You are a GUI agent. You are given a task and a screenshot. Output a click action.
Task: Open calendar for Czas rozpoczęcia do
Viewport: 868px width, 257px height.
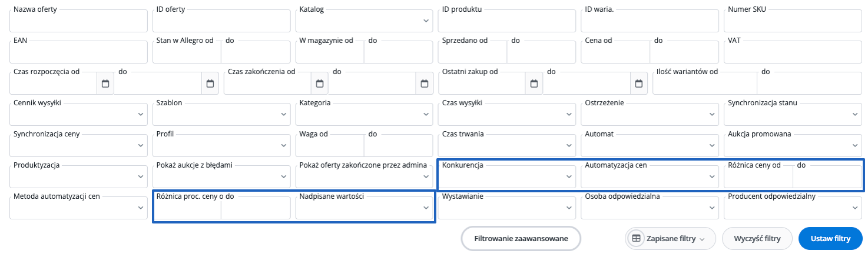[210, 84]
